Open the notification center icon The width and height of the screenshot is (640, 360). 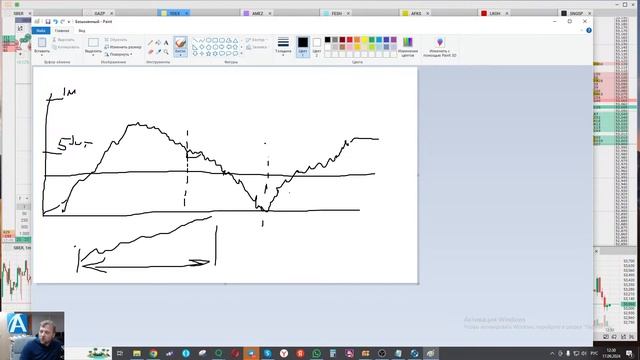(629, 353)
